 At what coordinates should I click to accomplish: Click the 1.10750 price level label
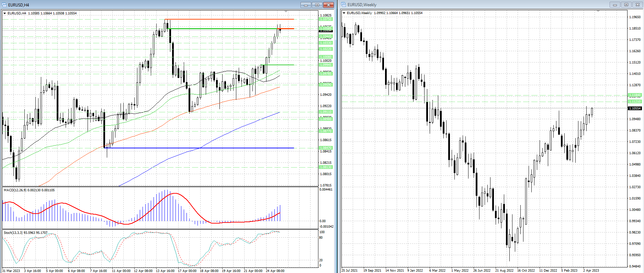coord(326,19)
